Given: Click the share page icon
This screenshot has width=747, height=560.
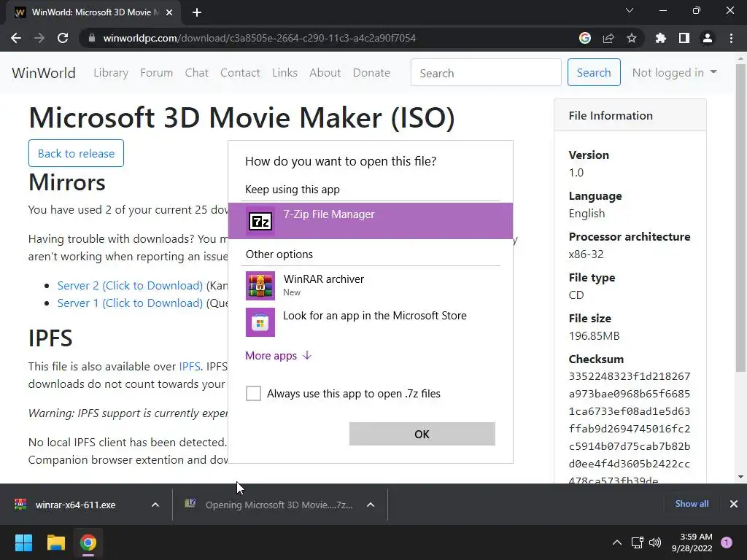Looking at the screenshot, I should pyautogui.click(x=608, y=38).
